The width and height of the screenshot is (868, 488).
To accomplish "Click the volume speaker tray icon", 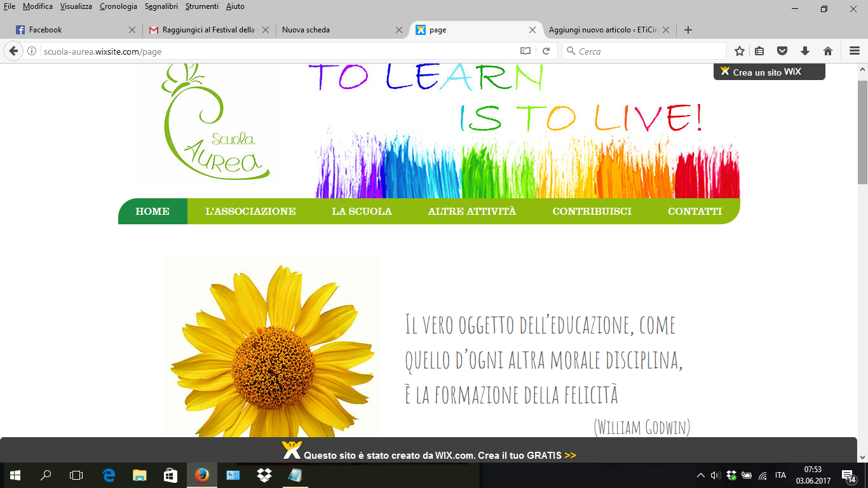I will (715, 475).
